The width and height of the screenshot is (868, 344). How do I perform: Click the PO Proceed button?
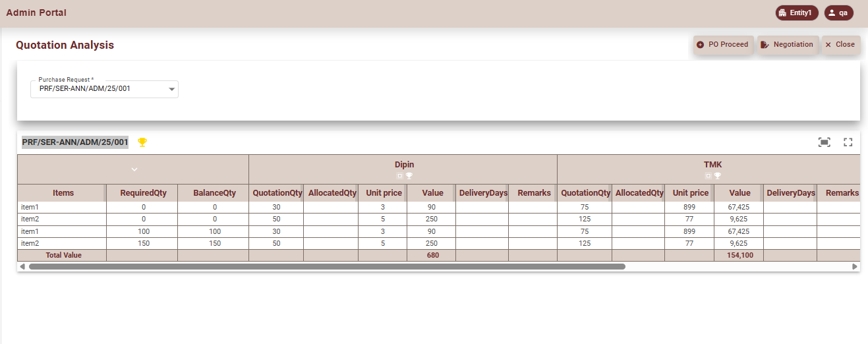pyautogui.click(x=723, y=45)
